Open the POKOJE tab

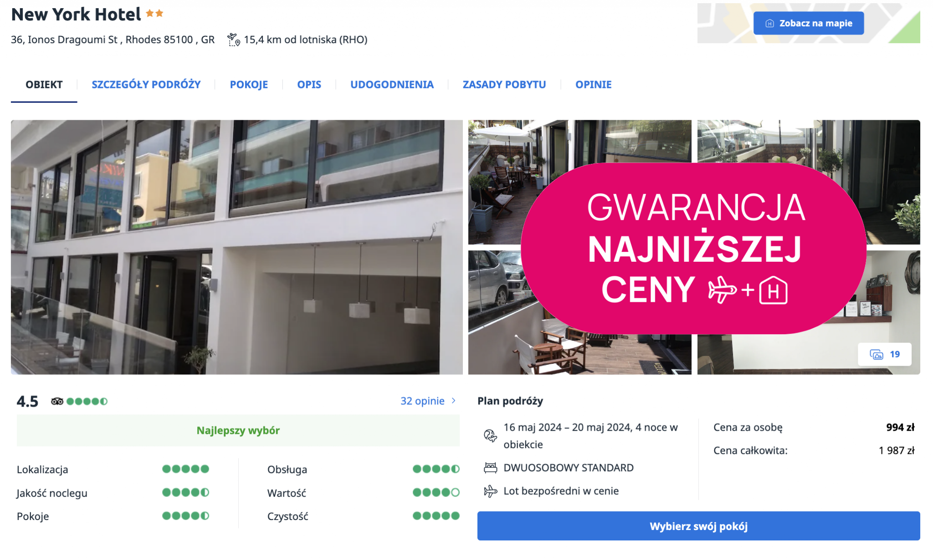pyautogui.click(x=249, y=85)
